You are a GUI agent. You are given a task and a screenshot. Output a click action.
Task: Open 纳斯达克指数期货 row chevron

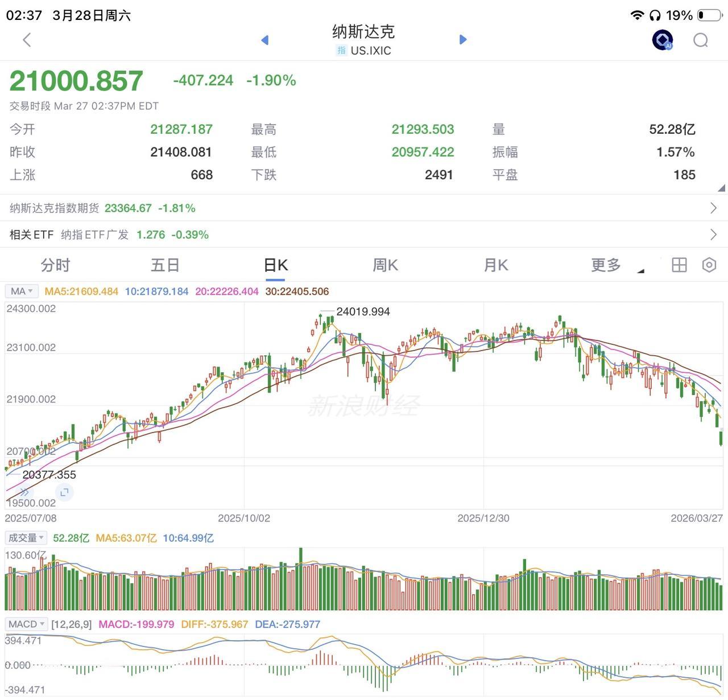pyautogui.click(x=714, y=208)
